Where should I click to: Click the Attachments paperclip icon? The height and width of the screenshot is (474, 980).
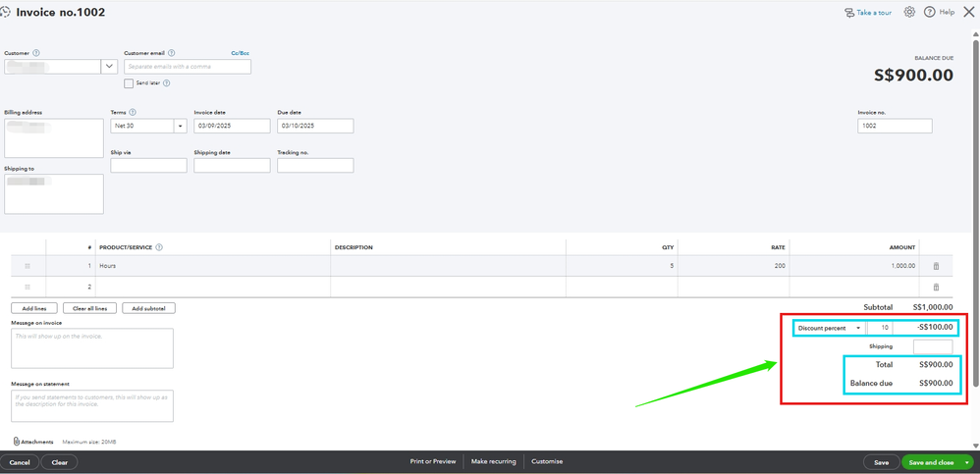coord(17,442)
